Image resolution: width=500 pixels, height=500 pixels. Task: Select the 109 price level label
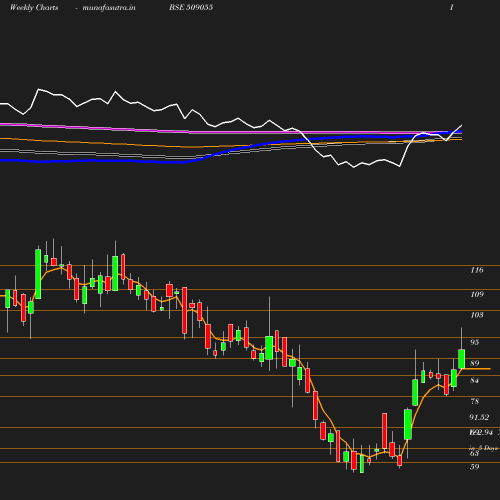pos(477,294)
